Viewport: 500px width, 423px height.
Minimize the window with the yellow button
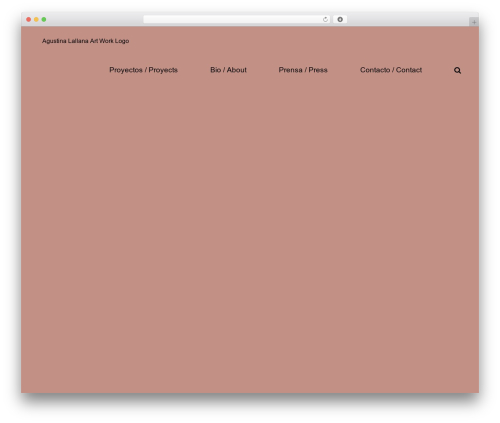(36, 19)
